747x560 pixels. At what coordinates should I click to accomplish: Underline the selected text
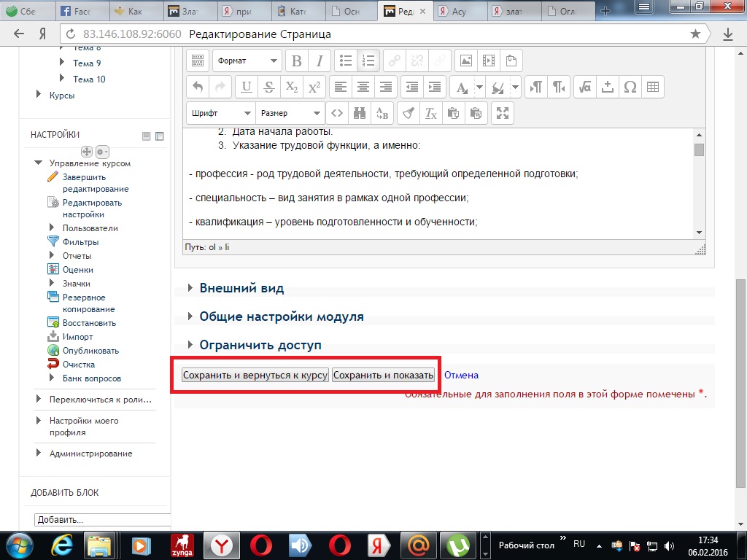[x=247, y=87]
